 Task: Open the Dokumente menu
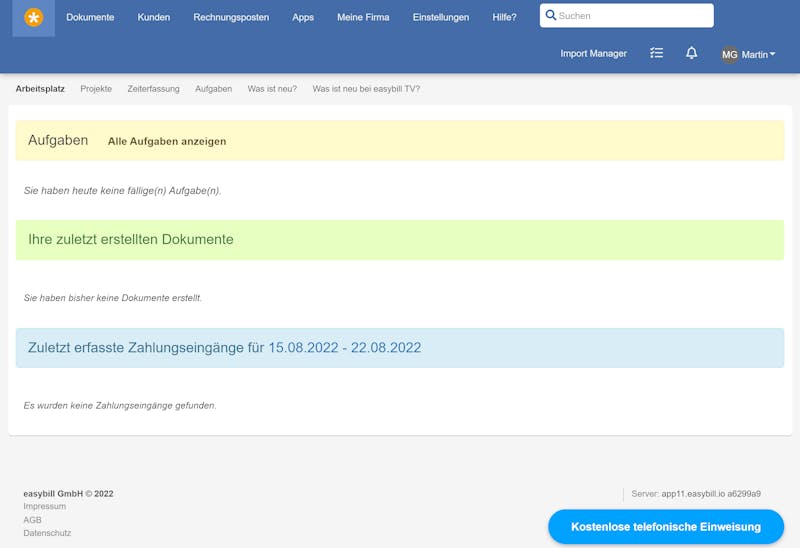tap(90, 17)
